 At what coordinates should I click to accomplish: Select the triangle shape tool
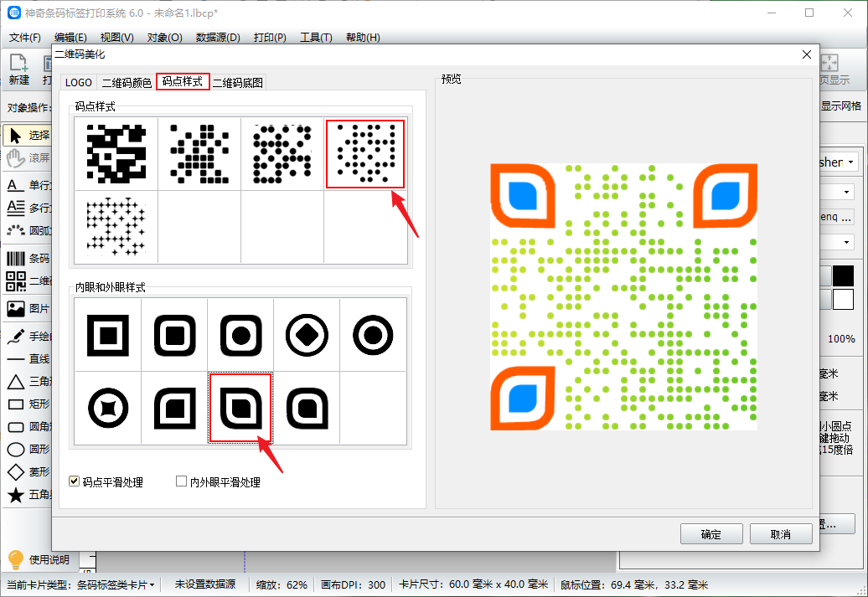28,381
